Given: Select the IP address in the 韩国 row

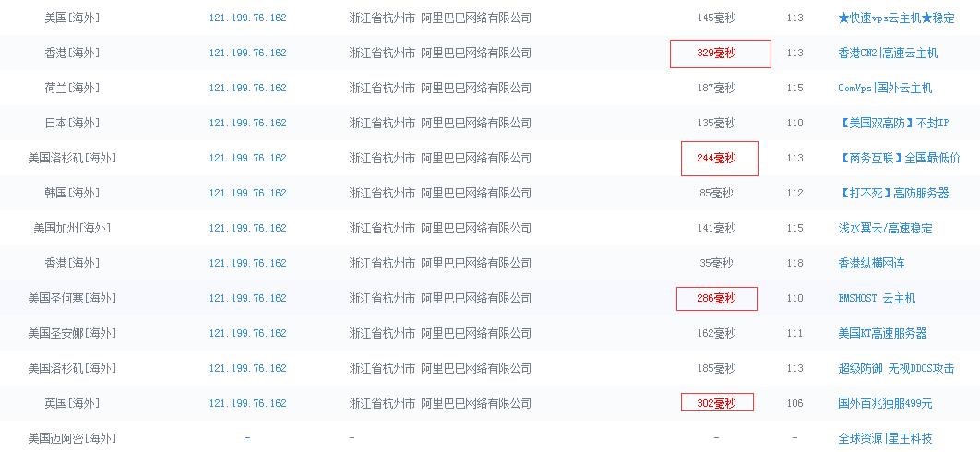Looking at the screenshot, I should pos(247,193).
